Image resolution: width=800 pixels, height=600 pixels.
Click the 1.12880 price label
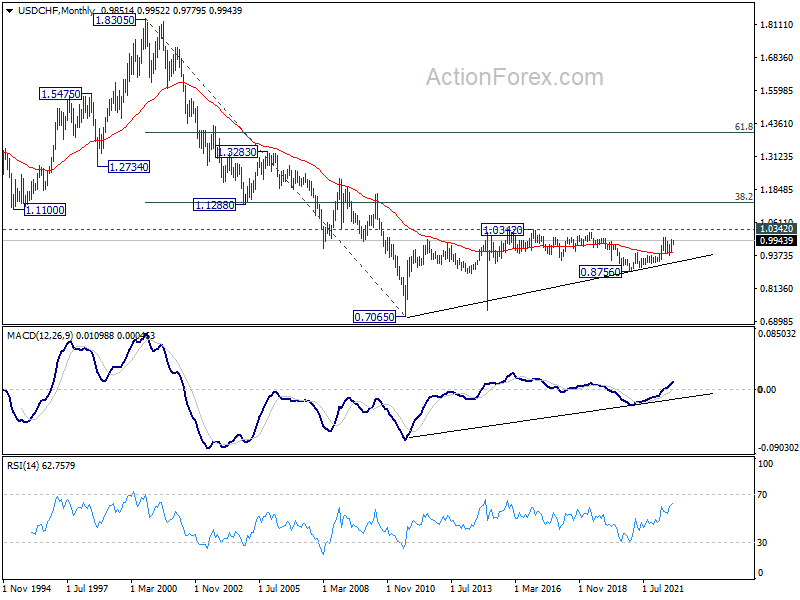click(x=214, y=205)
